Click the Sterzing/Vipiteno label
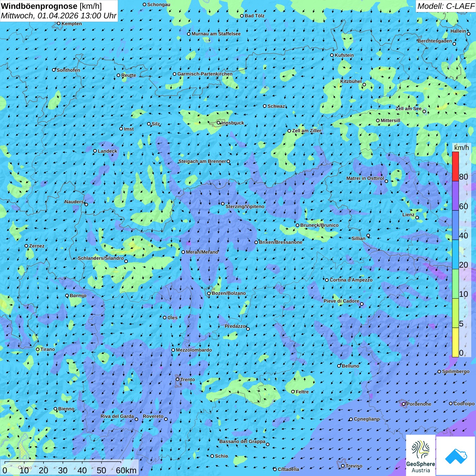 pyautogui.click(x=245, y=206)
